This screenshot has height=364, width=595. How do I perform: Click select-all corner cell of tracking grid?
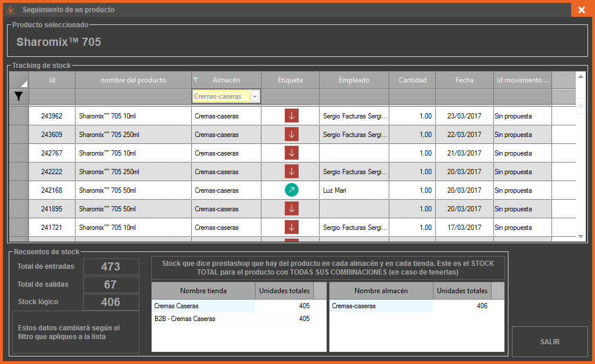[19, 80]
